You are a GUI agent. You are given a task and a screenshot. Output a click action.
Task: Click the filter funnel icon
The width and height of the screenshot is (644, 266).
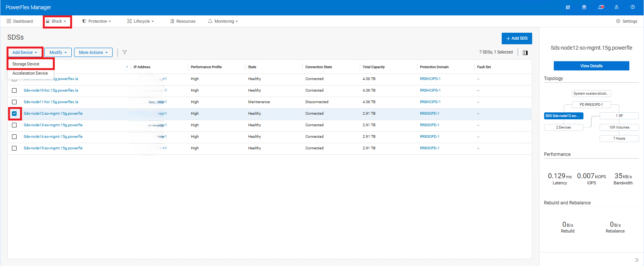pyautogui.click(x=125, y=52)
